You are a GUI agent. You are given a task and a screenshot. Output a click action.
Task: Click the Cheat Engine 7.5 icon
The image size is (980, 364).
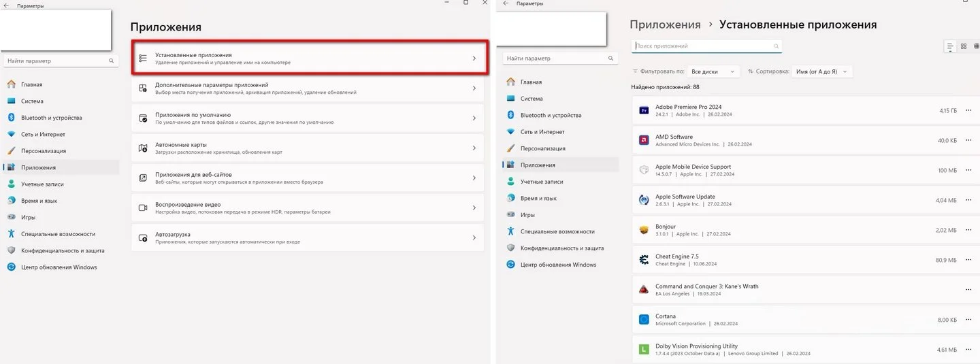(x=644, y=260)
